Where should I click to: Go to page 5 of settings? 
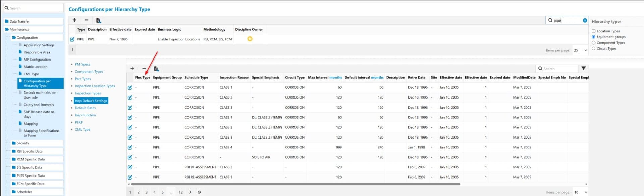click(x=162, y=192)
